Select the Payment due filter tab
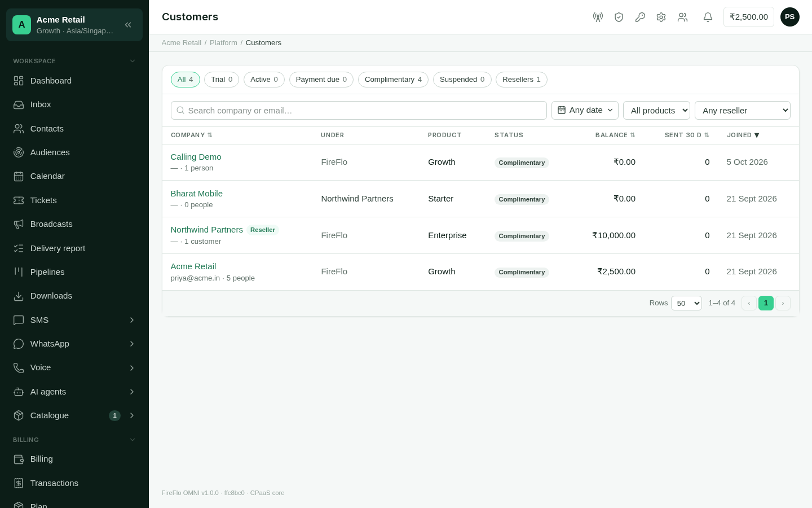Image resolution: width=812 pixels, height=508 pixels. point(321,80)
